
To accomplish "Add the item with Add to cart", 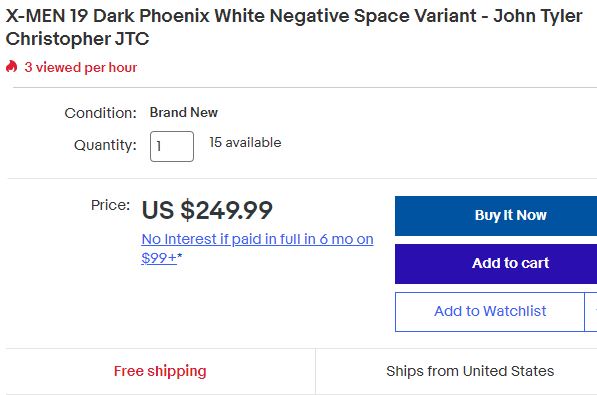I will point(496,264).
